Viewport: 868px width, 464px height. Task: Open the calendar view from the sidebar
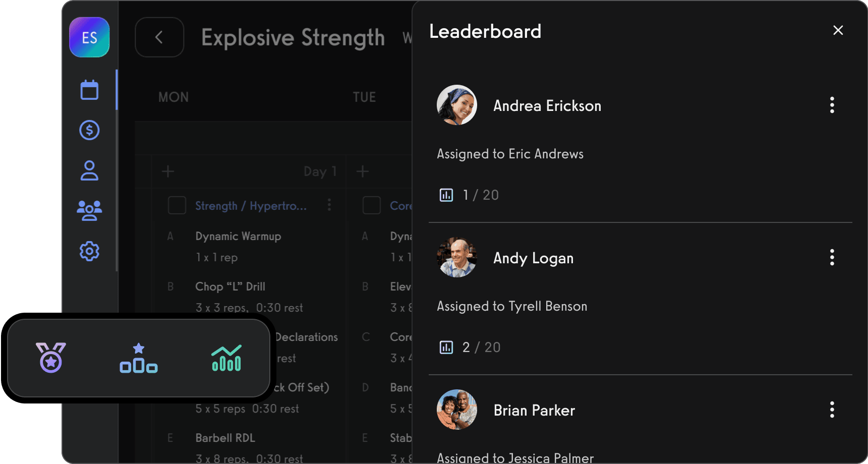pyautogui.click(x=89, y=89)
